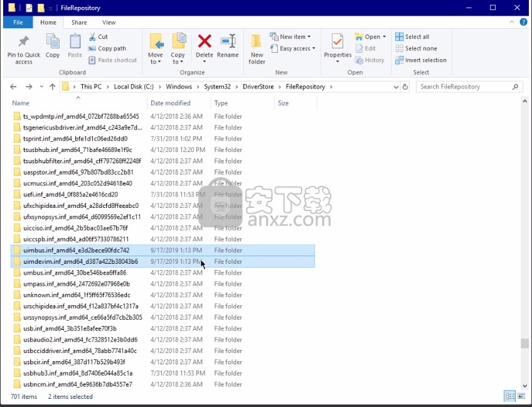The image size is (532, 407).
Task: Select uimbus.inf_amd64_e3d2bece90fdc742 folder
Action: (163, 251)
